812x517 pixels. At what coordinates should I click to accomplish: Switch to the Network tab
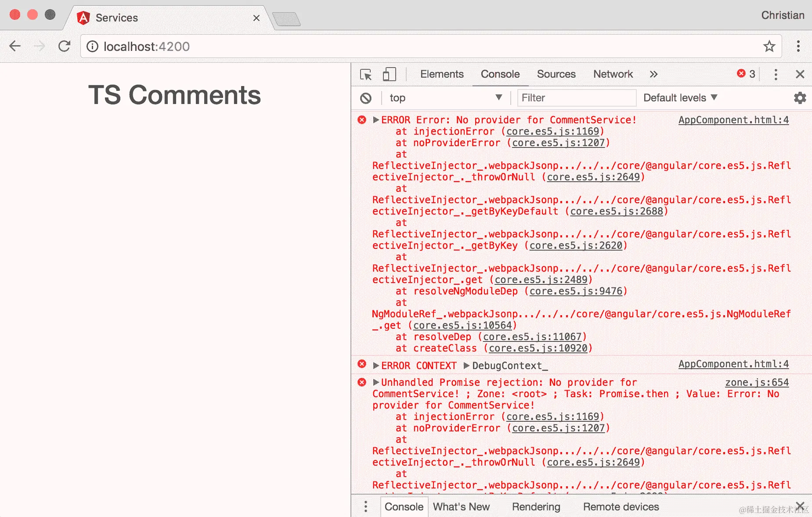(x=613, y=74)
